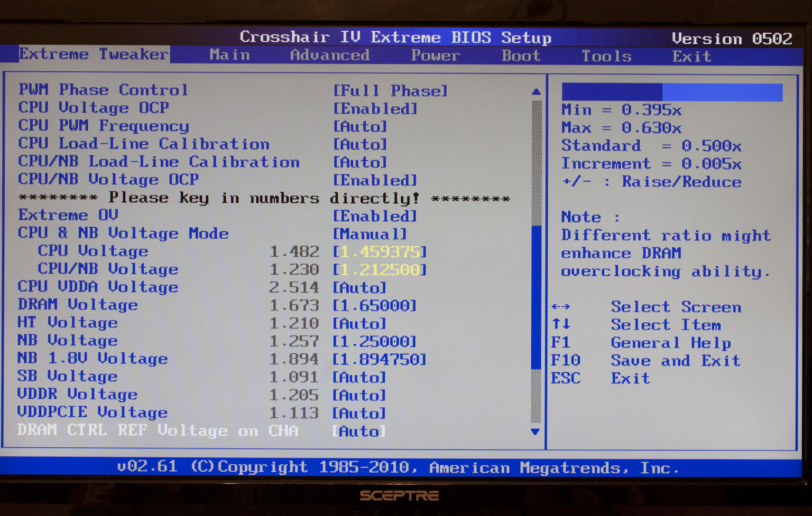The height and width of the screenshot is (516, 812).
Task: Open CPU PWM Frequency [Auto] setting
Action: tap(360, 127)
